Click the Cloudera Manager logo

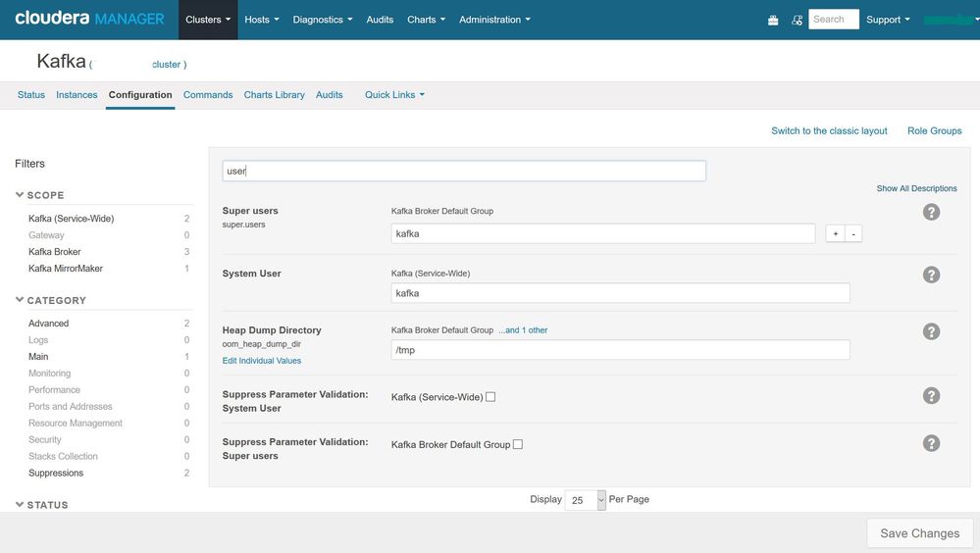point(89,19)
